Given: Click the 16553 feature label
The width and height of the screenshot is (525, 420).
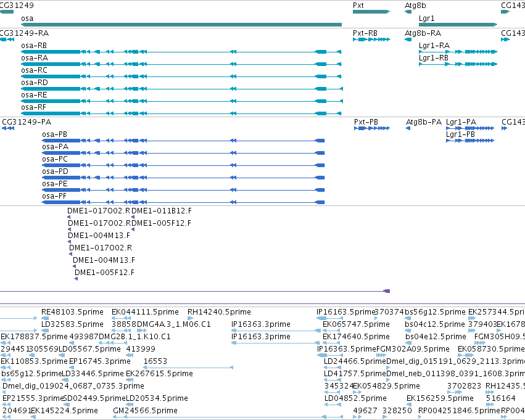Looking at the screenshot, I should 155,362.
